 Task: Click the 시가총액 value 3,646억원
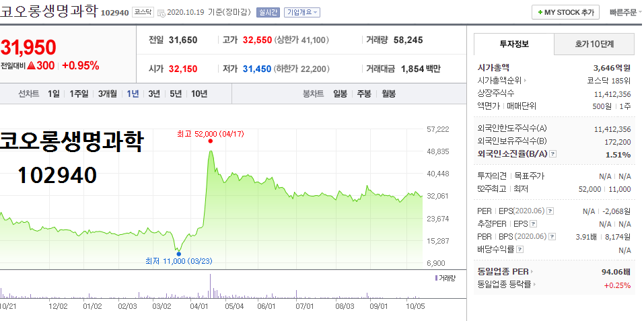(x=612, y=68)
